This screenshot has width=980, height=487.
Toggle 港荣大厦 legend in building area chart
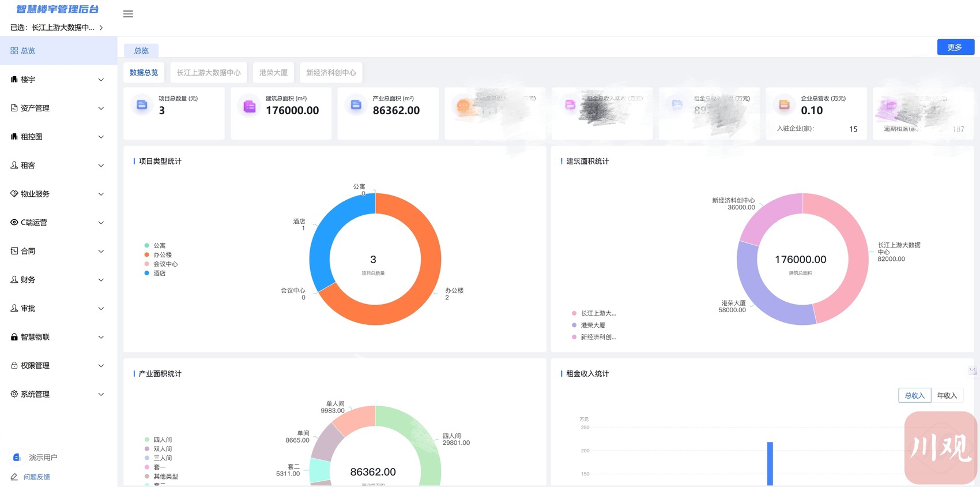tap(593, 325)
